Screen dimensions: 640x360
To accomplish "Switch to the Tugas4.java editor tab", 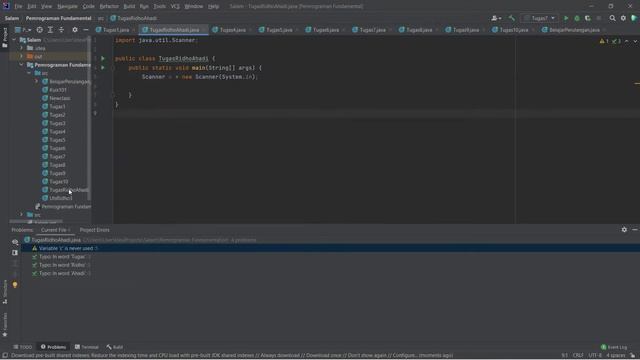I will (233, 30).
